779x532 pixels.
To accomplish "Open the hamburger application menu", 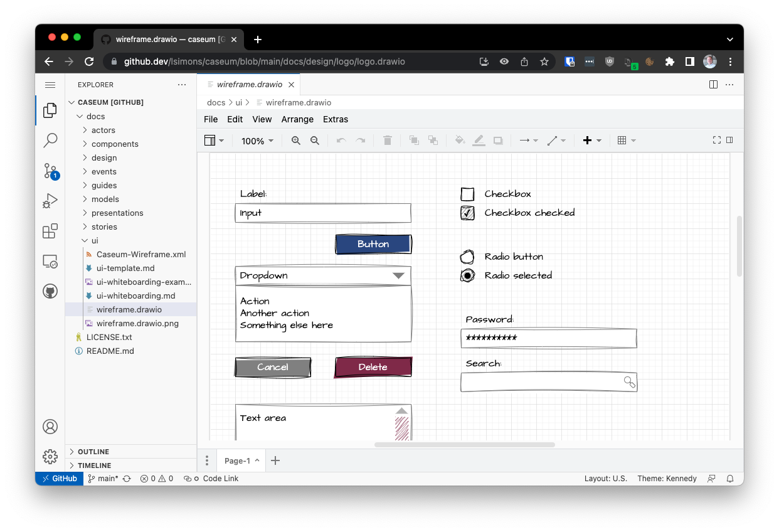I will (x=50, y=85).
